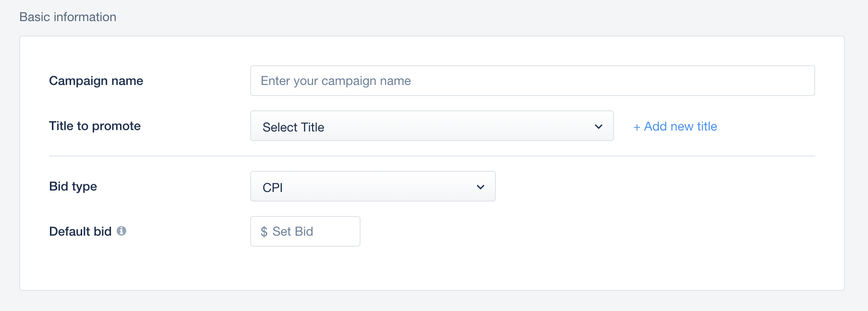Click the Default bid label text
Viewport: 868px width, 311px height.
(80, 231)
